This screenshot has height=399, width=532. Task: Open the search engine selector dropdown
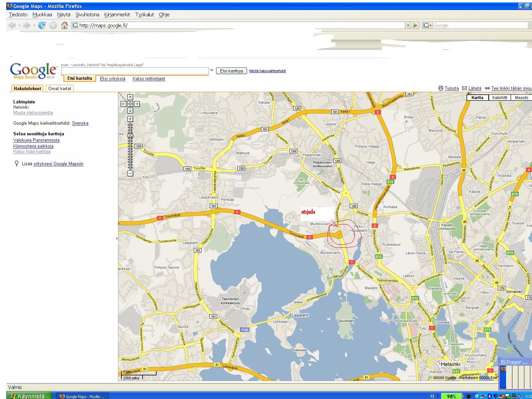point(427,25)
